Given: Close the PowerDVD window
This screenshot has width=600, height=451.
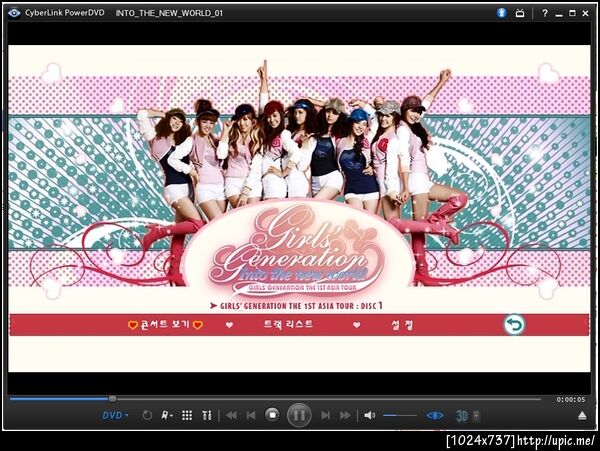Looking at the screenshot, I should [x=585, y=13].
